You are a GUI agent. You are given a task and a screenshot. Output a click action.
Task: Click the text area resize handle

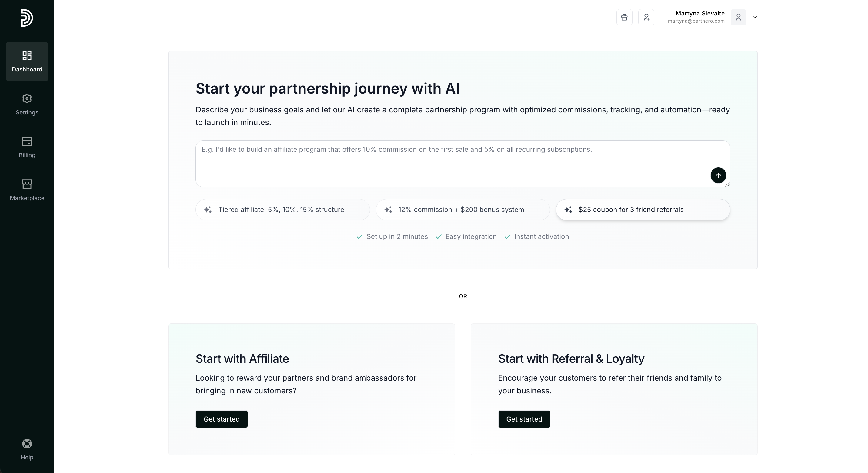tap(727, 184)
